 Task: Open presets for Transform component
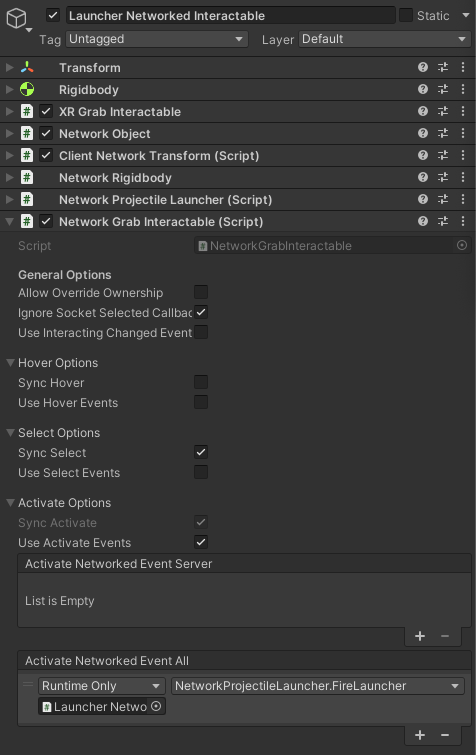443,67
